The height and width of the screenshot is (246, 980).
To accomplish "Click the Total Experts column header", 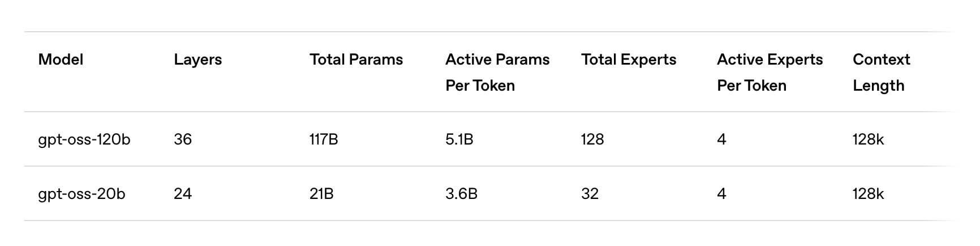I will 628,60.
